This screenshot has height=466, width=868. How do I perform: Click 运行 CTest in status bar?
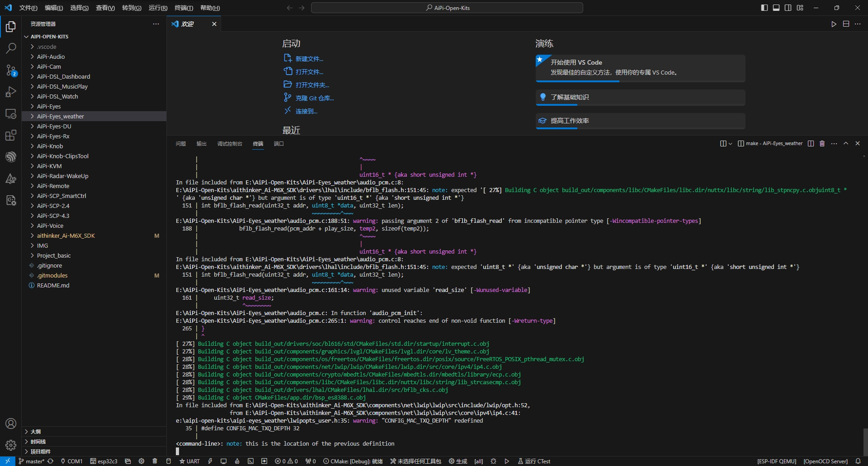coord(534,461)
